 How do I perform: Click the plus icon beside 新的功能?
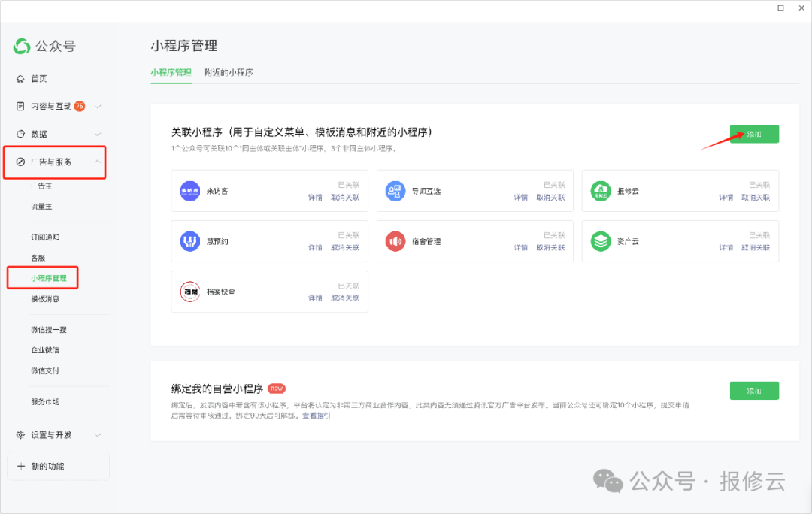coord(21,467)
